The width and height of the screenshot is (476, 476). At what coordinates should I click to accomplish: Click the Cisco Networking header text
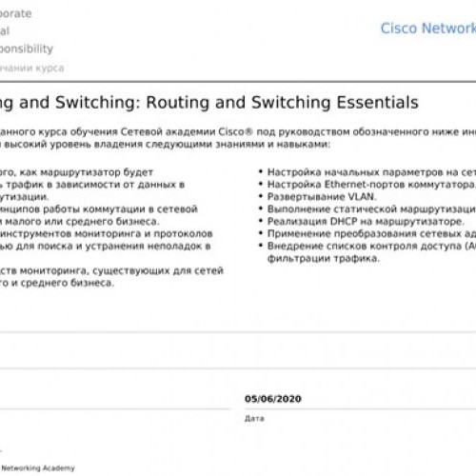tap(428, 29)
